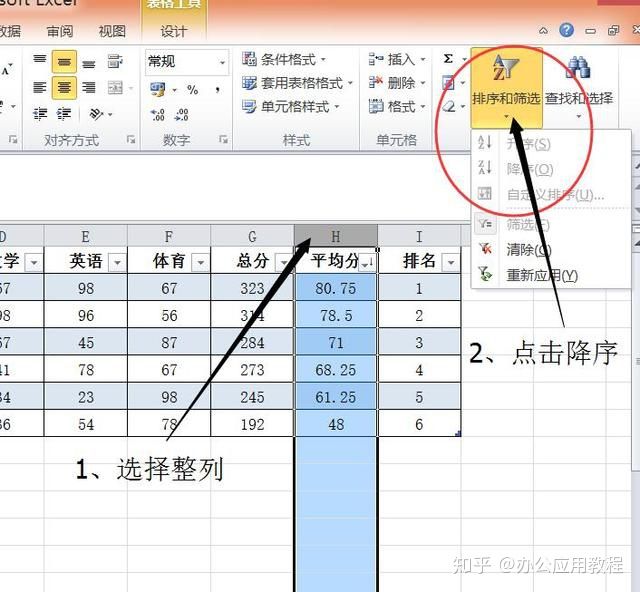This screenshot has height=592, width=640.
Task: Click the Excel help question mark icon
Action: tap(567, 30)
